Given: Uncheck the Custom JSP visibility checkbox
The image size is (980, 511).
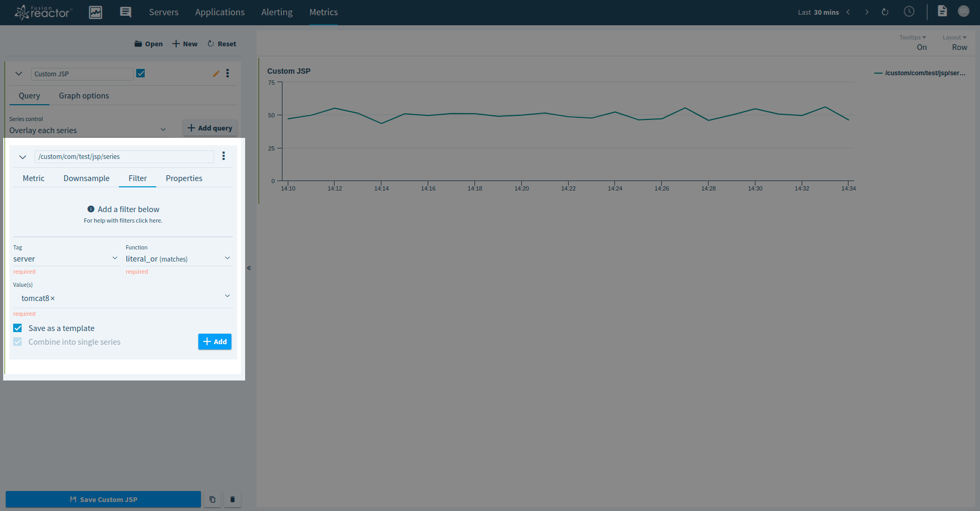Looking at the screenshot, I should [x=140, y=73].
